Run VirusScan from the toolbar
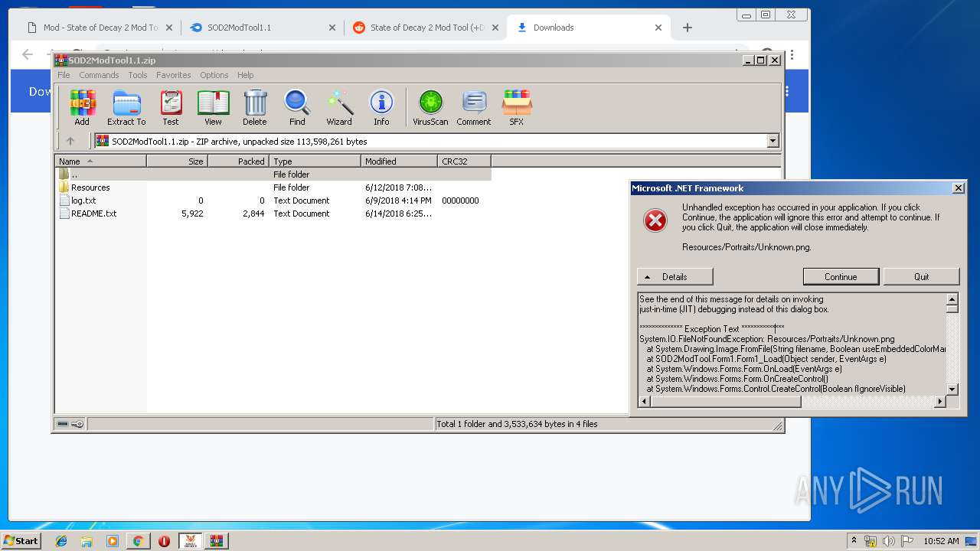Viewport: 980px width, 551px height. point(430,107)
